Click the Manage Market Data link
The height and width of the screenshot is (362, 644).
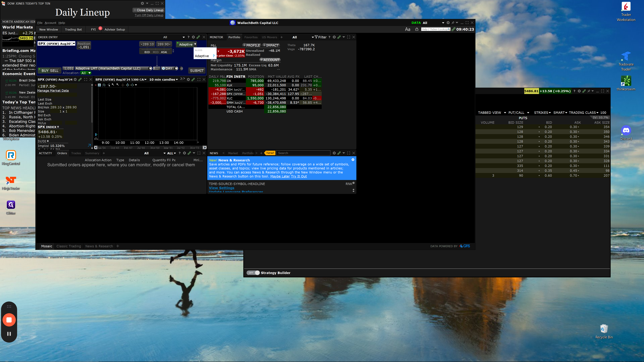(53, 91)
